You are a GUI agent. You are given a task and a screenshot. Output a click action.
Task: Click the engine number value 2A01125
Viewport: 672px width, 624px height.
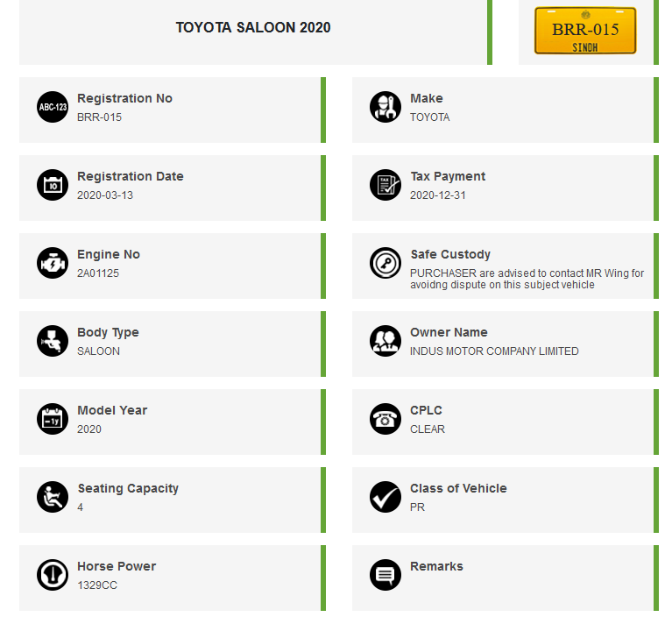coord(98,273)
